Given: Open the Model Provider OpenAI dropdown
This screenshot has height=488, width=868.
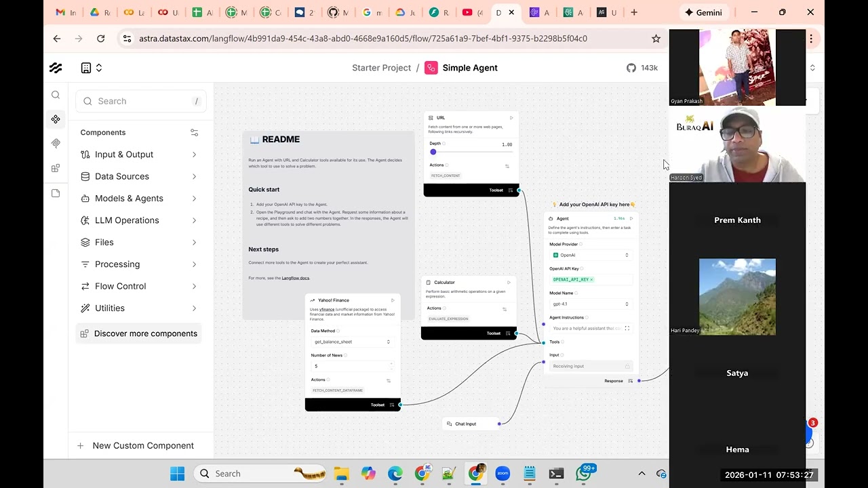Looking at the screenshot, I should point(591,255).
